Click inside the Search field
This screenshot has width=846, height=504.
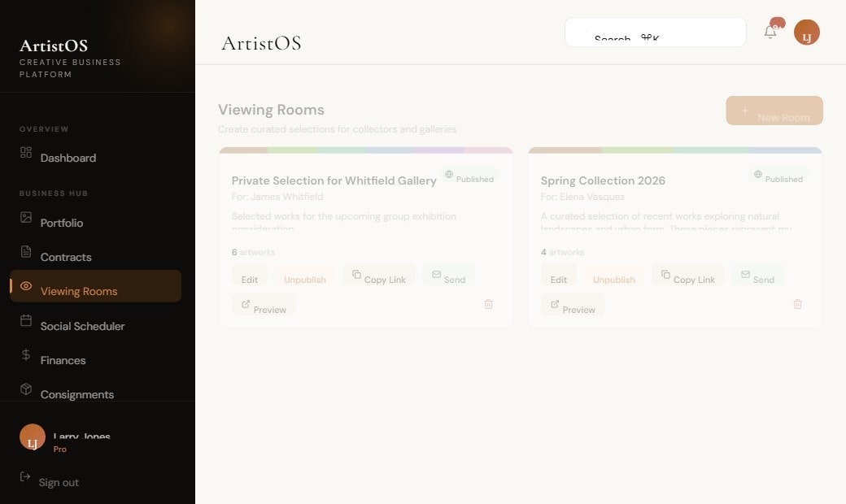point(655,32)
